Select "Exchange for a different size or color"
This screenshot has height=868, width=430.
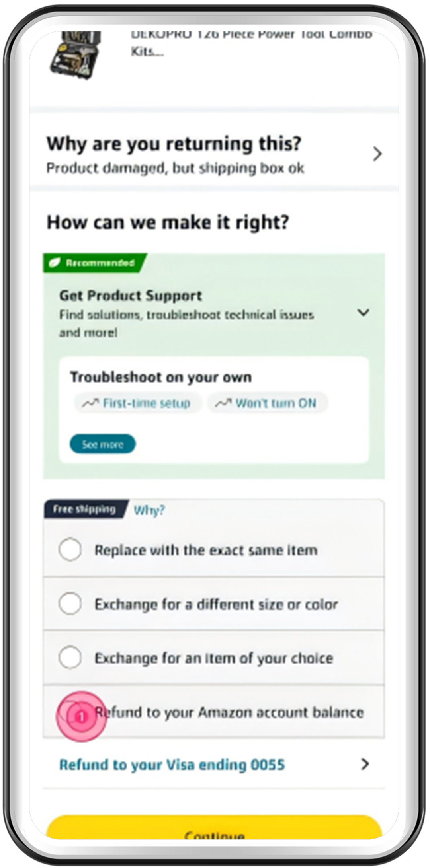tap(70, 603)
